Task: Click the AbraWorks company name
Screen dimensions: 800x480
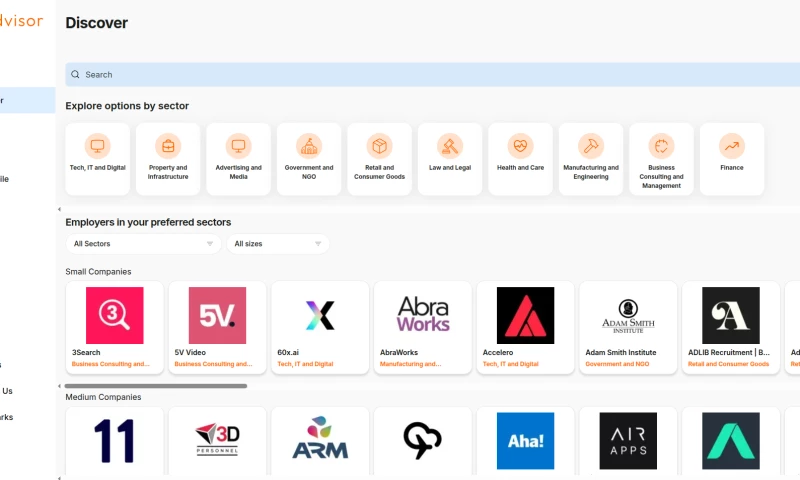Action: (399, 352)
